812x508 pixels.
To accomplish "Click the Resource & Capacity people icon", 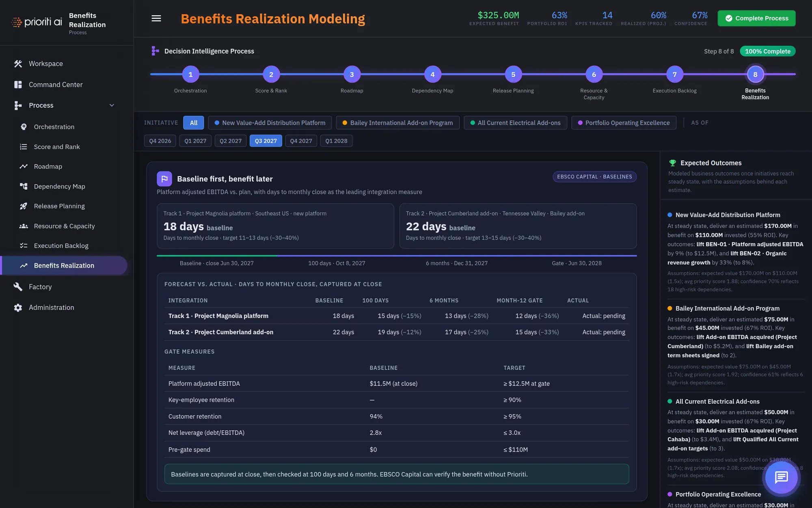I will tap(24, 226).
